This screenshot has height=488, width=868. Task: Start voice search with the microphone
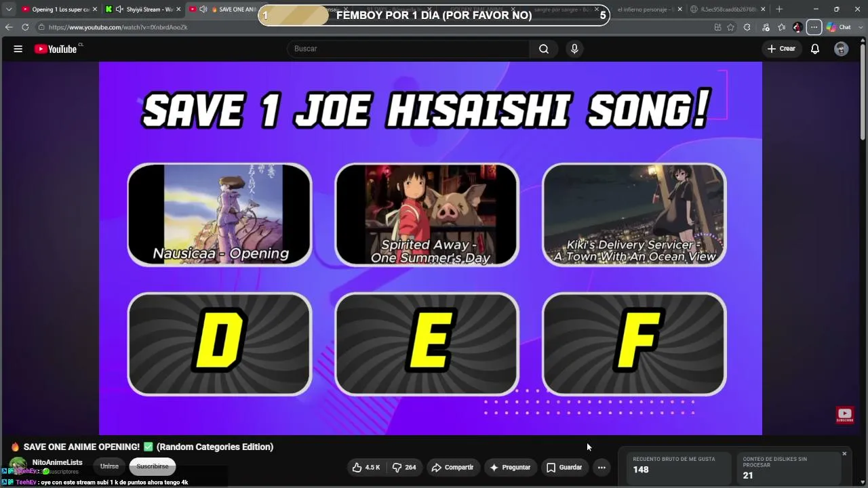pyautogui.click(x=574, y=49)
